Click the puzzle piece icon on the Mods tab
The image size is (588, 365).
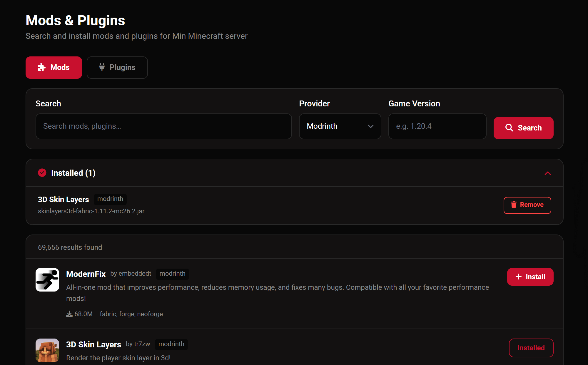[x=42, y=67]
